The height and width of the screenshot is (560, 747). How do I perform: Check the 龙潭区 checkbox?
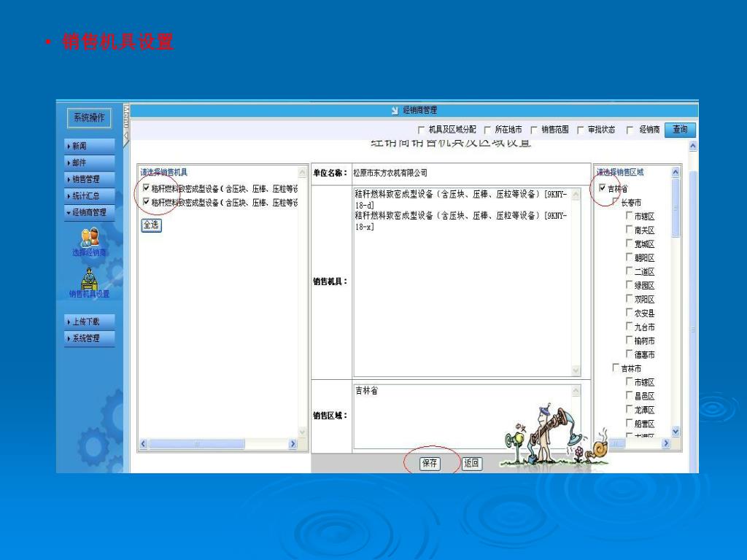[x=630, y=409]
